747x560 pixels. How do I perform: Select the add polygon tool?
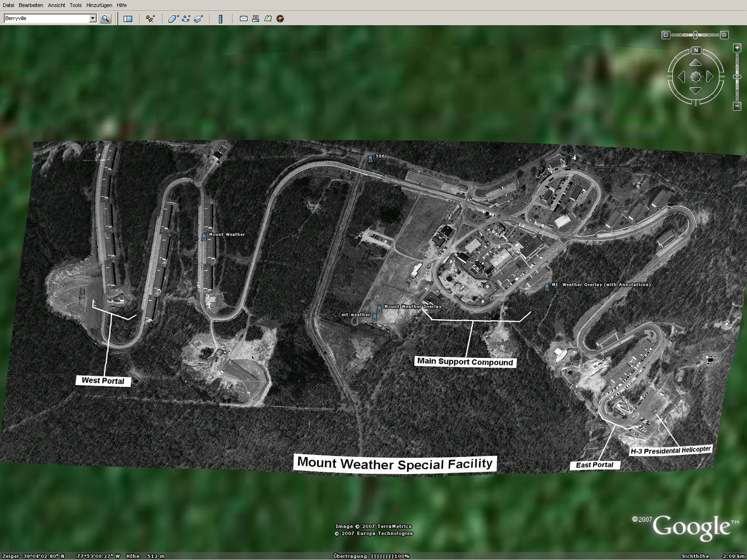click(174, 19)
